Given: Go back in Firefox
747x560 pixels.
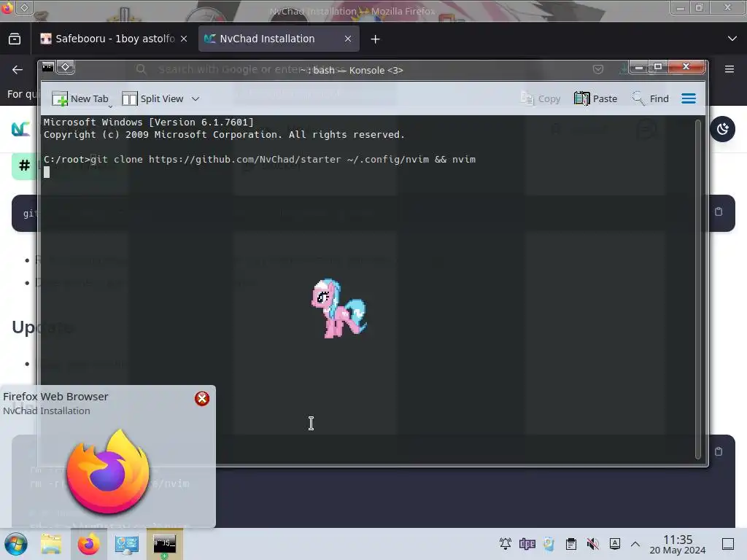Looking at the screenshot, I should click(18, 69).
